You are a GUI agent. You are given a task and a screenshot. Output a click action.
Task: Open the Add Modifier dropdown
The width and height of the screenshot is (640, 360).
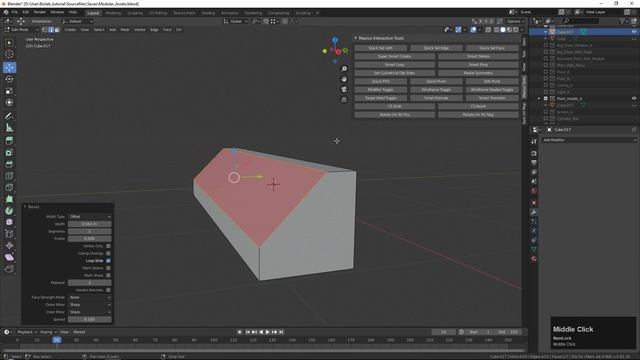[x=589, y=140]
